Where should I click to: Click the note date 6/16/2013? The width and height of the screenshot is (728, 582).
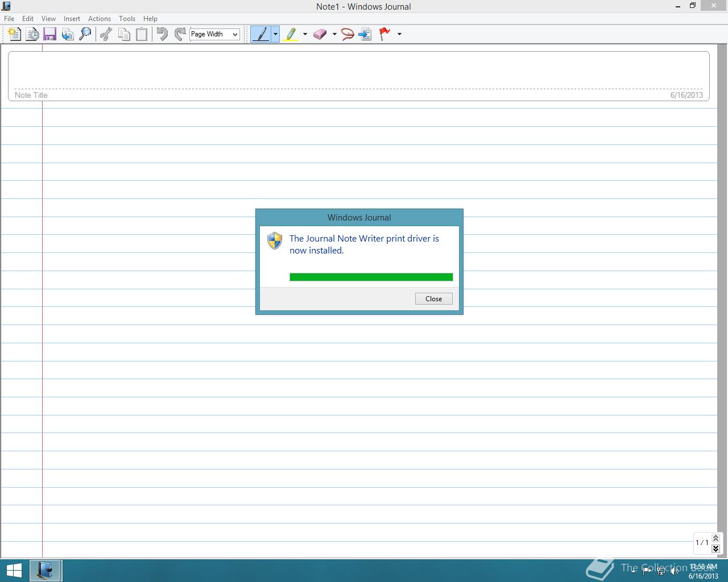pos(686,95)
